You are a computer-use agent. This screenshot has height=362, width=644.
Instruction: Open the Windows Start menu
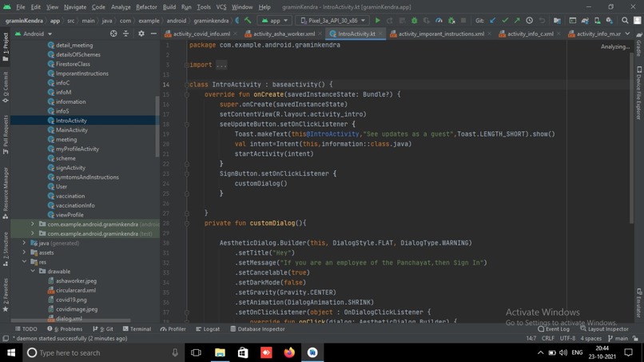click(x=11, y=352)
